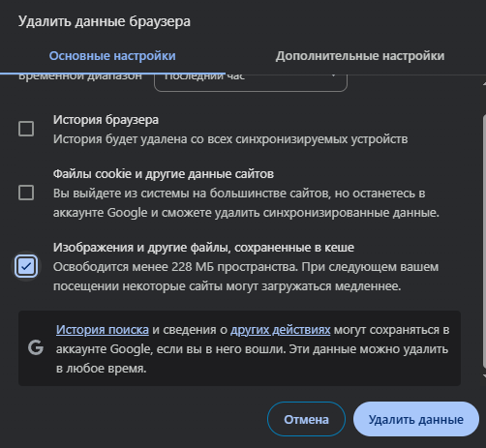Tick the Файлы cookie checkbox
486x448 pixels.
click(26, 193)
